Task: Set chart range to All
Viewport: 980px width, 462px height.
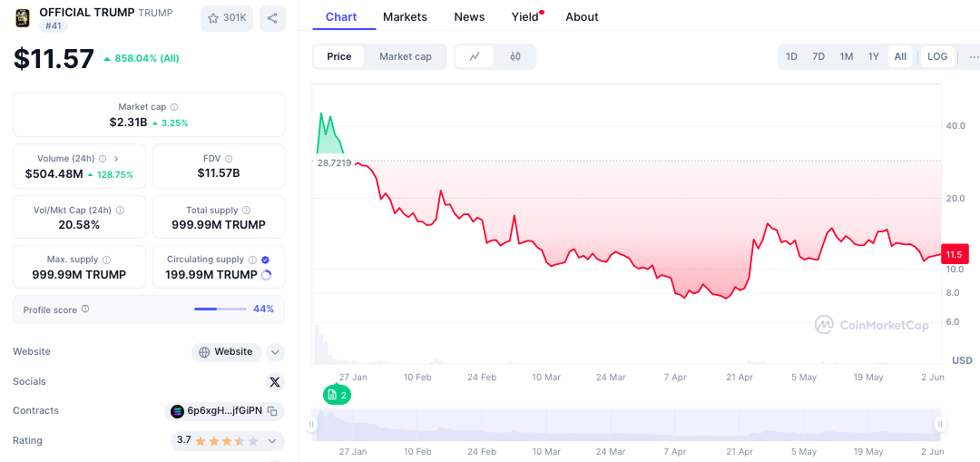Action: tap(900, 57)
